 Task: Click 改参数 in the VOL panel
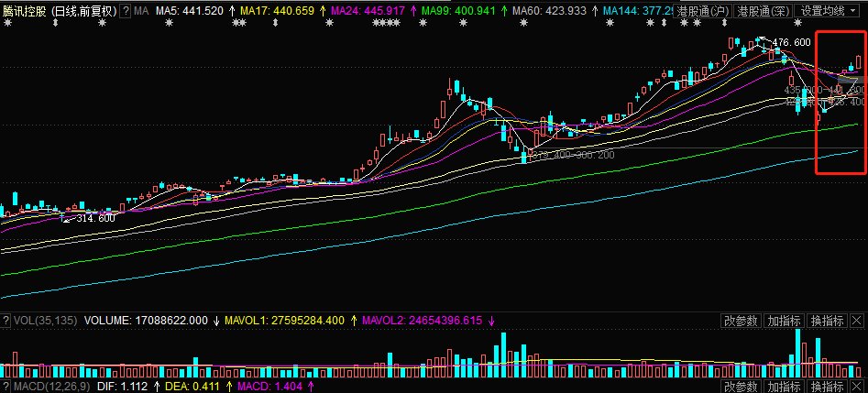[x=741, y=321]
